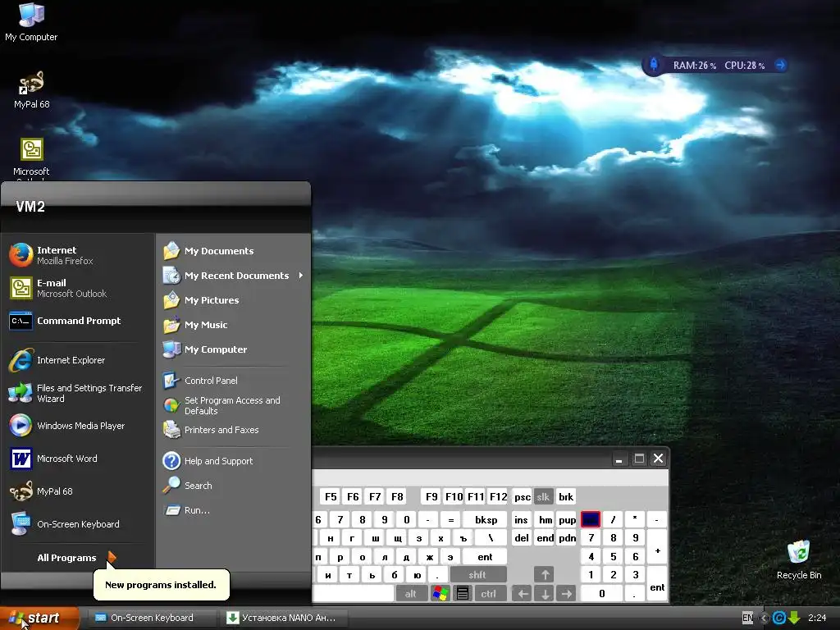Open My Documents in the Start menu
The image size is (840, 630).
[x=234, y=251]
